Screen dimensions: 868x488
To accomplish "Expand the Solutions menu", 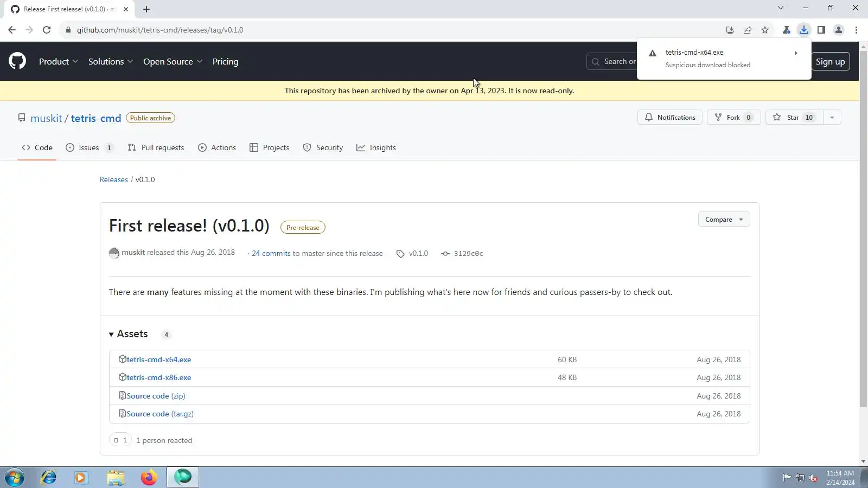I will [111, 61].
